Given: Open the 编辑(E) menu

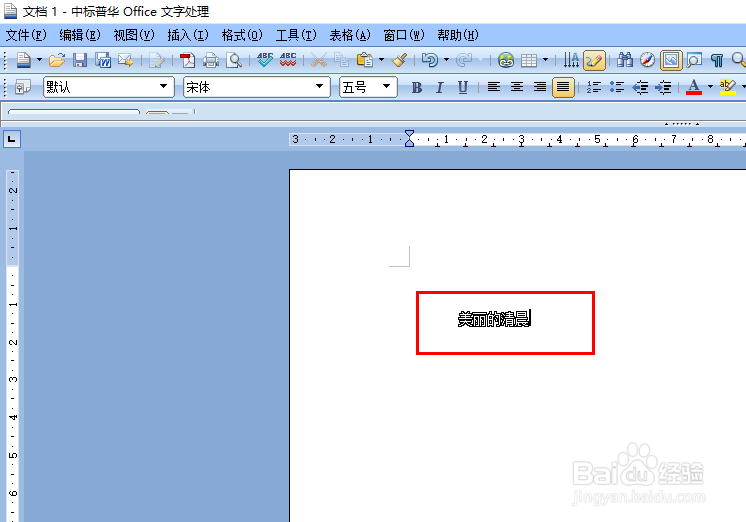Looking at the screenshot, I should point(80,35).
